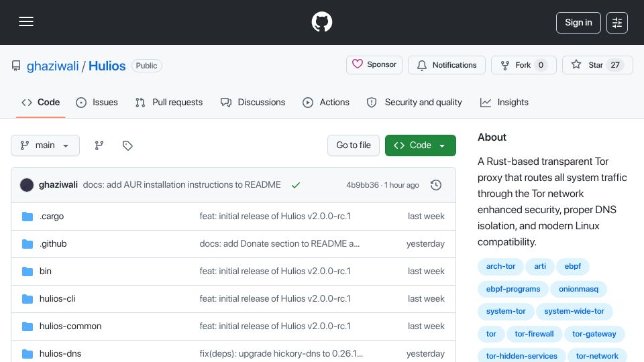Select the arch-tor topic tag

coord(500,266)
